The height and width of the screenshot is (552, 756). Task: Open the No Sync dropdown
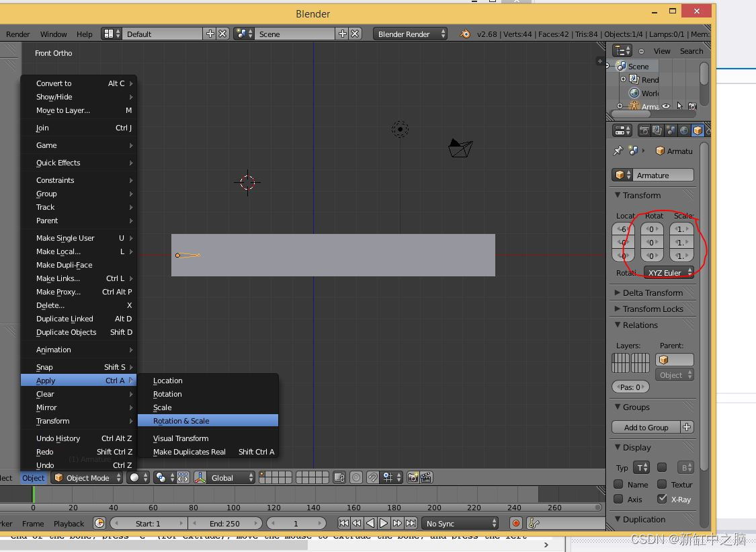pos(460,524)
